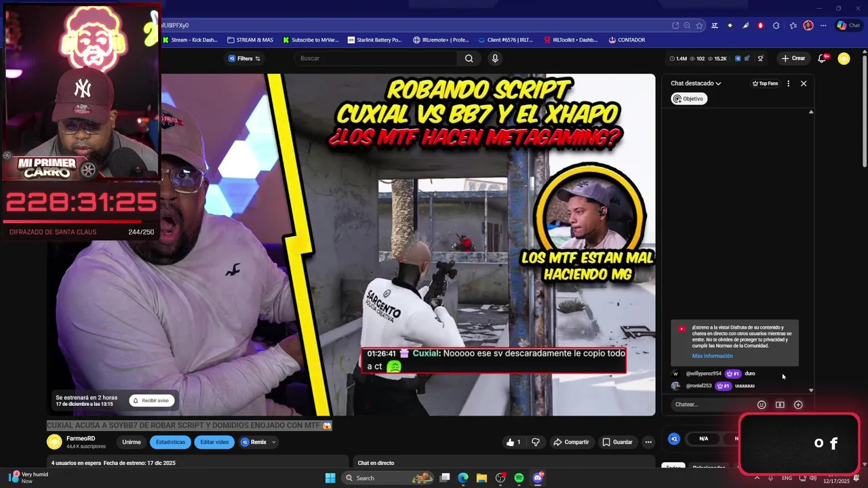This screenshot has height=488, width=868.
Task: Open Task View in taskbar
Action: (444, 478)
